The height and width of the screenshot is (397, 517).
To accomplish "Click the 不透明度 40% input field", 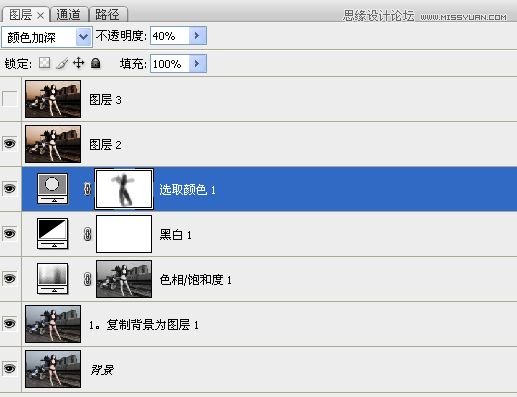I will tap(170, 36).
